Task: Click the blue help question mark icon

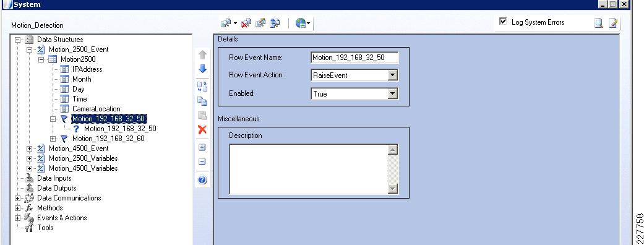Action: point(202,179)
